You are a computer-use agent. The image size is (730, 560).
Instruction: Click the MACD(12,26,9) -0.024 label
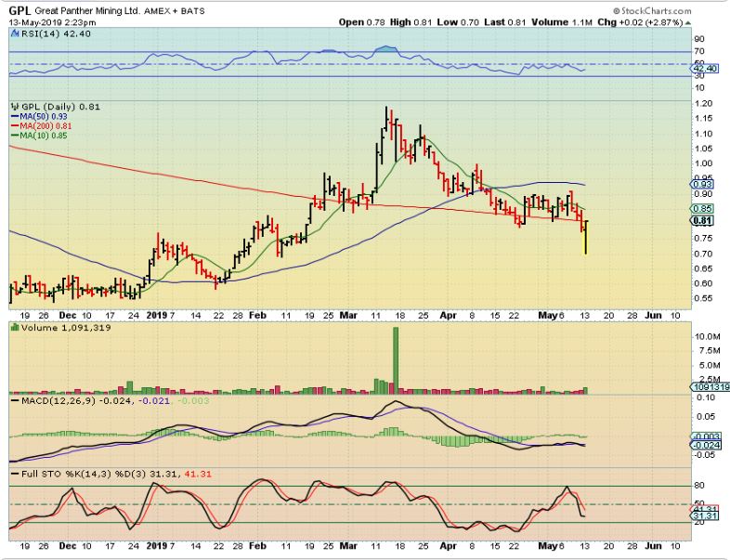[77, 401]
